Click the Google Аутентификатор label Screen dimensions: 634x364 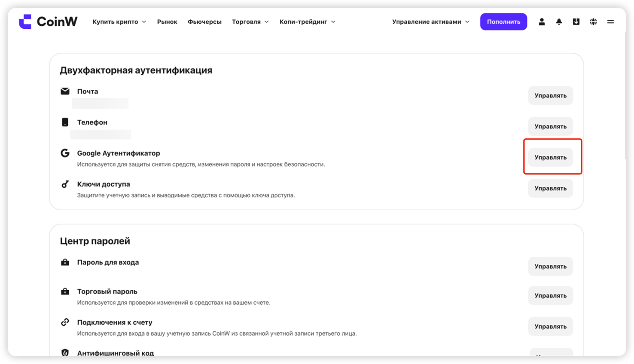(119, 153)
